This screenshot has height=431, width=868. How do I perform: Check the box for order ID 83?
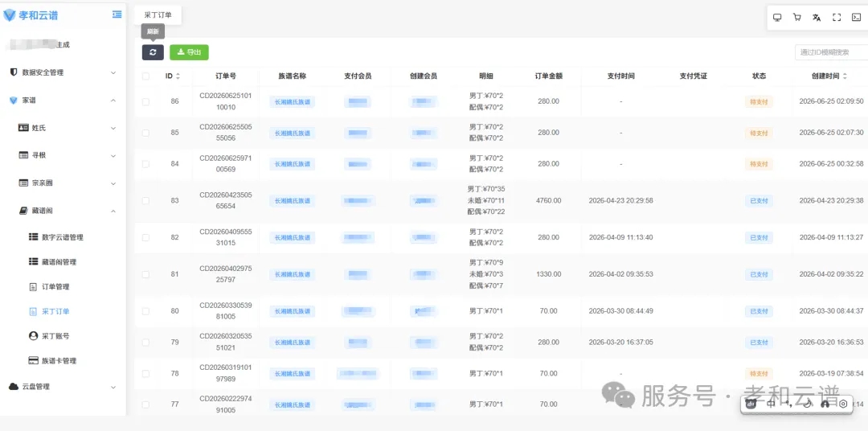145,200
